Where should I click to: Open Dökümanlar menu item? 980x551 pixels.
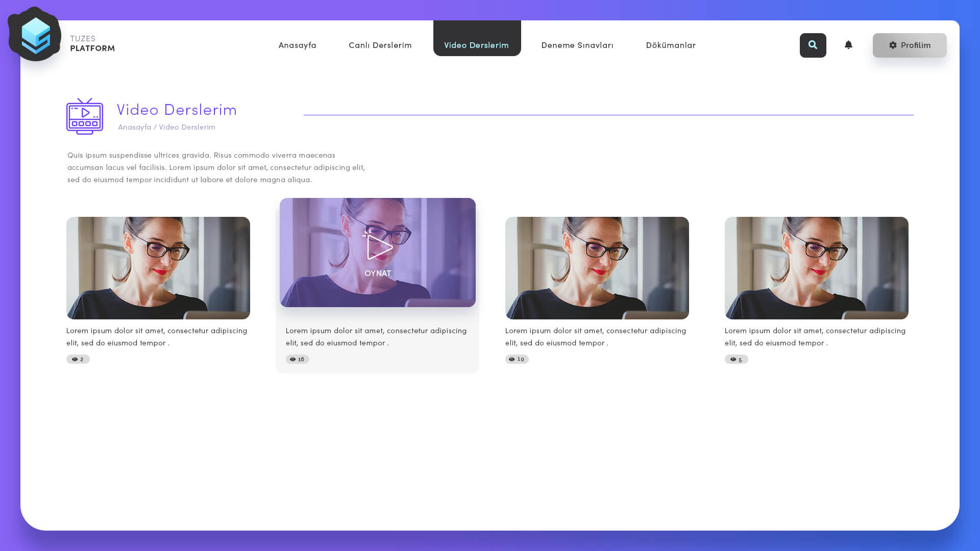[671, 45]
